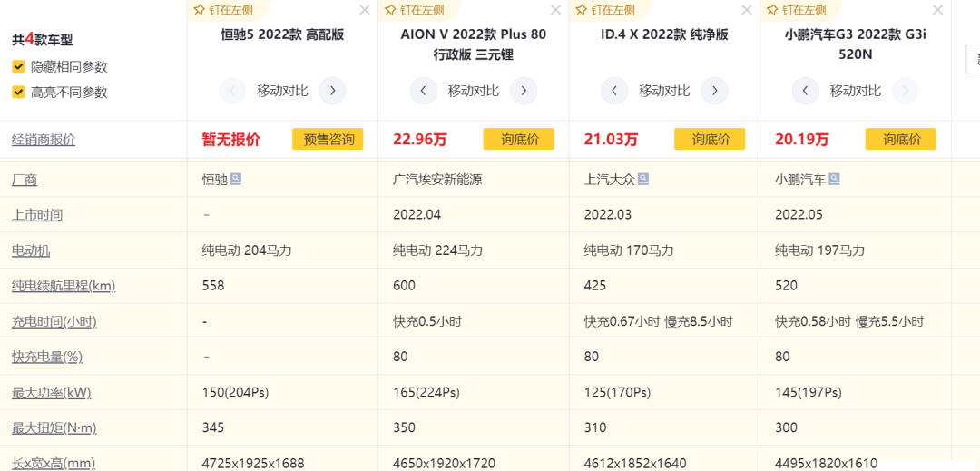Image resolution: width=980 pixels, height=471 pixels.
Task: Pin 恒驰5 column using 钉在左侧 icon
Action: point(200,10)
